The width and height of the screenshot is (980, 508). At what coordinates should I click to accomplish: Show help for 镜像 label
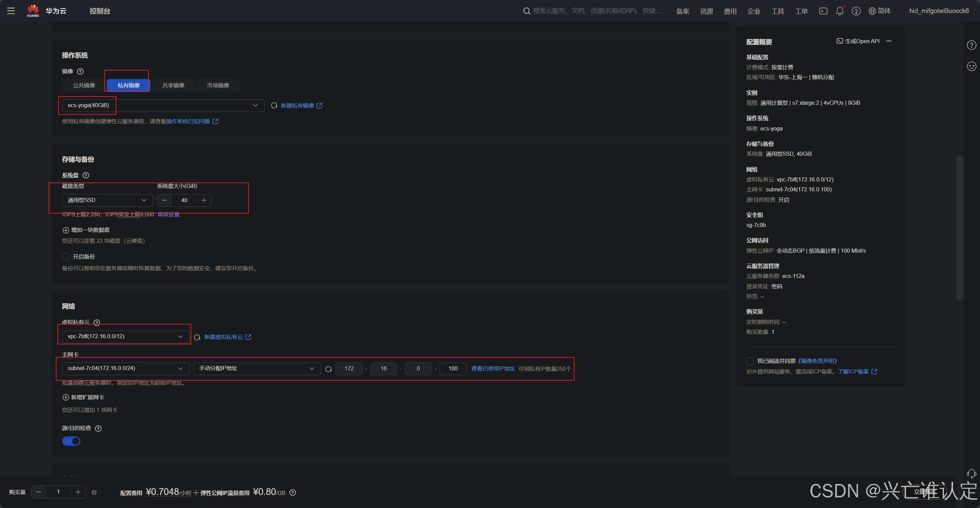80,72
